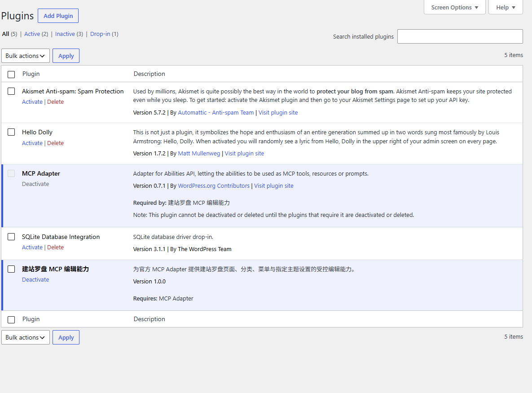Open the top Bulk actions dropdown
The height and width of the screenshot is (393, 532).
point(26,56)
